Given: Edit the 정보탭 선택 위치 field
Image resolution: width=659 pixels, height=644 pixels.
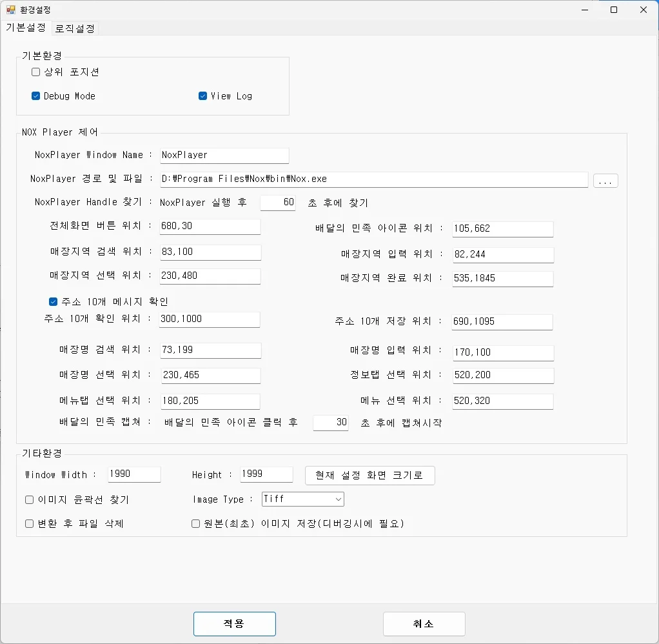Looking at the screenshot, I should [503, 375].
